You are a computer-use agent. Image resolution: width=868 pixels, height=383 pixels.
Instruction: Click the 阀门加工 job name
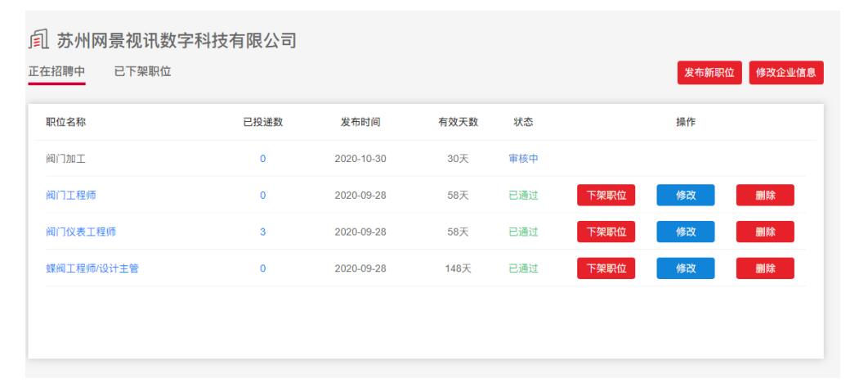coord(66,159)
